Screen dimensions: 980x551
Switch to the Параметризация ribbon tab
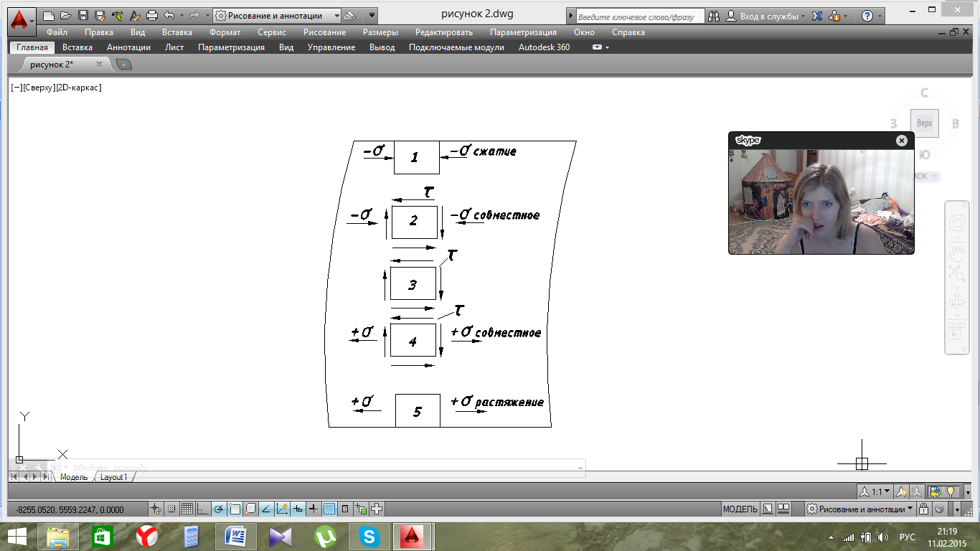(x=231, y=47)
